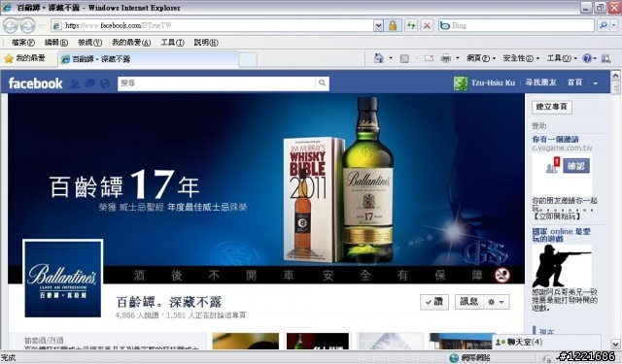Open Facebook notifications globe icon
The width and height of the screenshot is (622, 364).
pyautogui.click(x=105, y=83)
